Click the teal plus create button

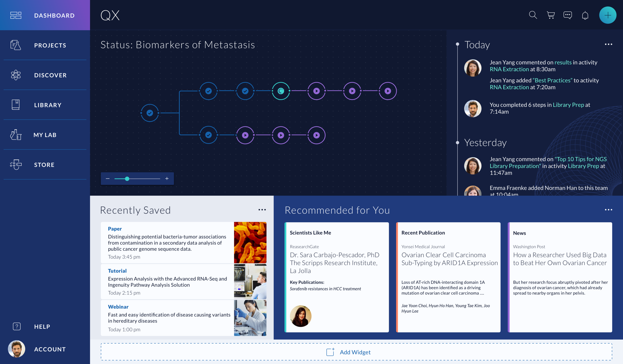(x=608, y=15)
